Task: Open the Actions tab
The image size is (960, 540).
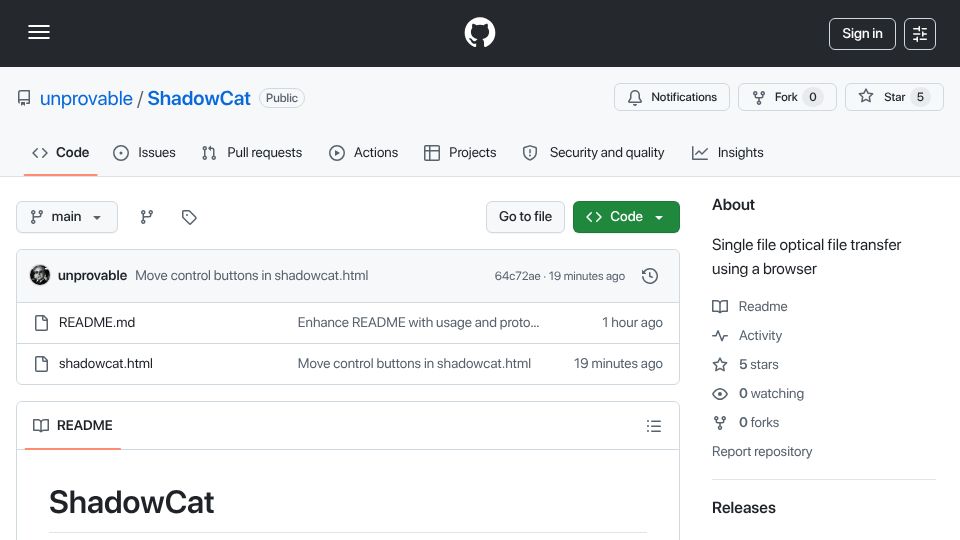Action: tap(364, 152)
